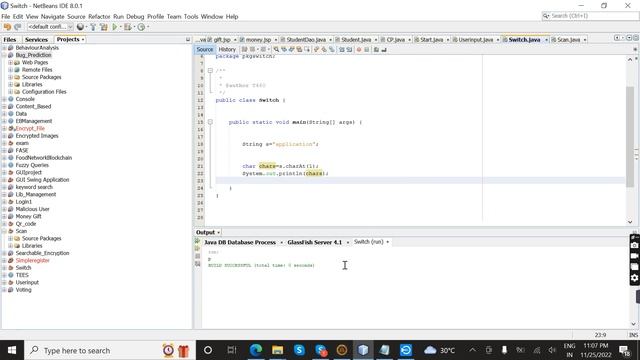This screenshot has height=360, width=640.
Task: Click the Comment icon in editor toolbar
Action: (x=376, y=50)
